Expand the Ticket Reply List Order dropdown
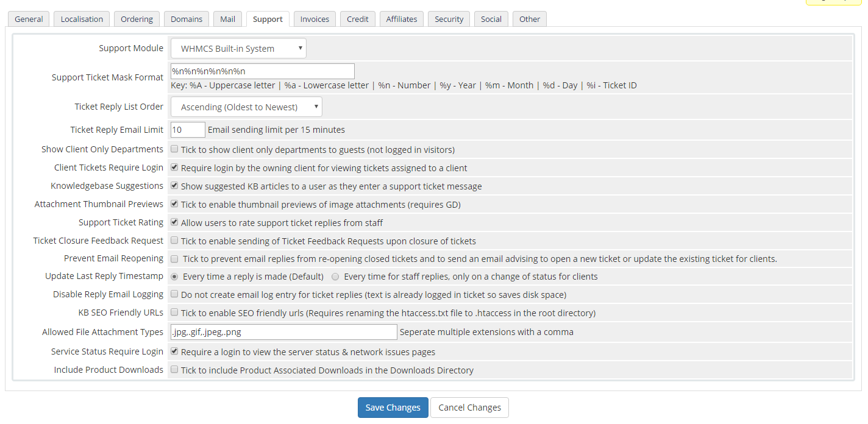The height and width of the screenshot is (424, 868). tap(246, 107)
